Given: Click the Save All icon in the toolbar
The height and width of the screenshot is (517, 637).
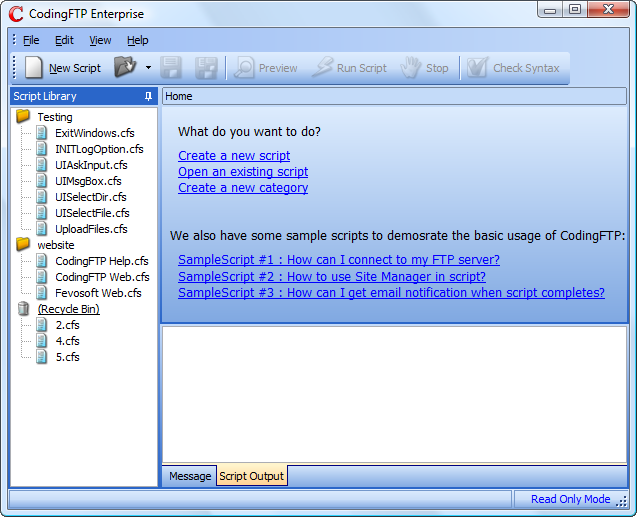Looking at the screenshot, I should click(206, 67).
